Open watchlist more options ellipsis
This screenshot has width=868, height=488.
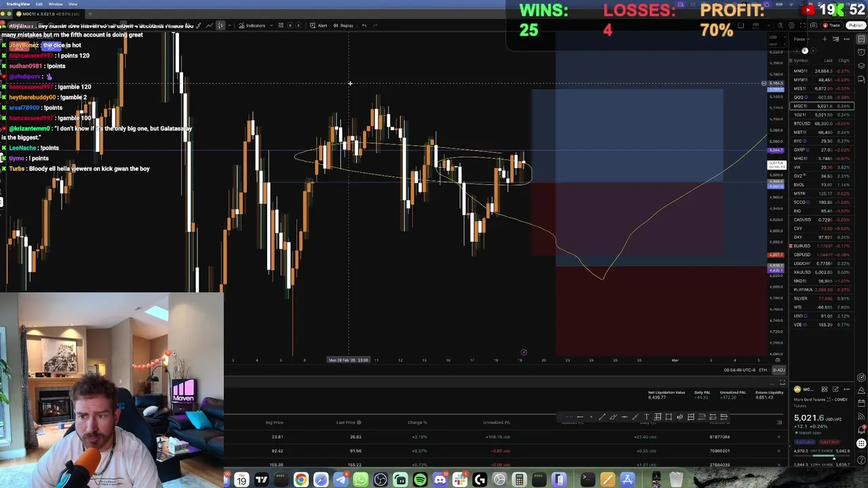click(x=846, y=39)
